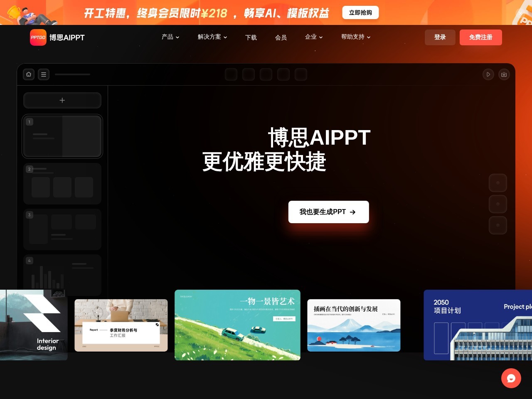Click the home icon in the editor mockup
Viewport: 532px width, 399px height.
[29, 74]
